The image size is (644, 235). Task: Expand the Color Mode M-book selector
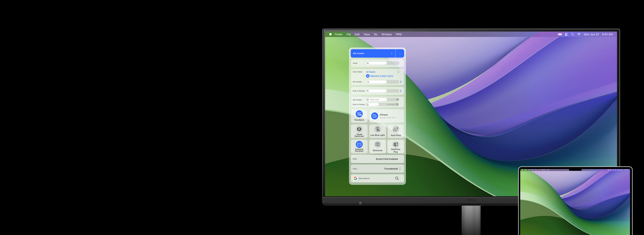383,72
